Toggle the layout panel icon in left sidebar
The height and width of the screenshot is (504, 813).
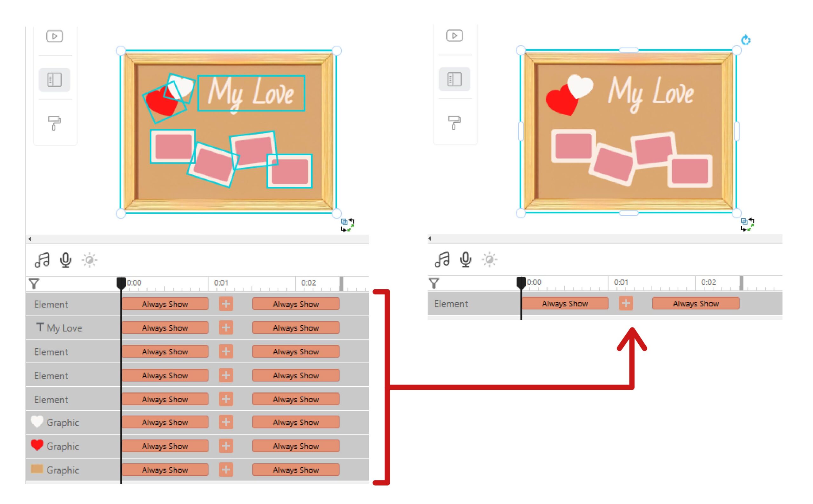pyautogui.click(x=54, y=80)
